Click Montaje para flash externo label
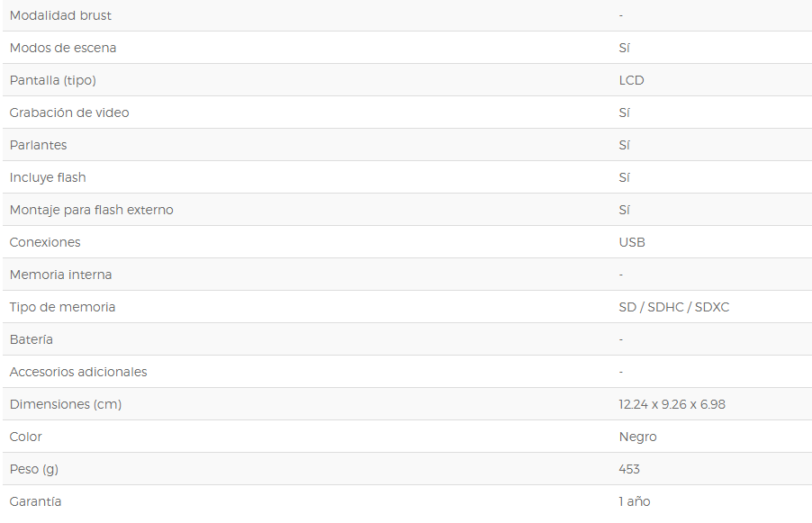 [x=91, y=210]
